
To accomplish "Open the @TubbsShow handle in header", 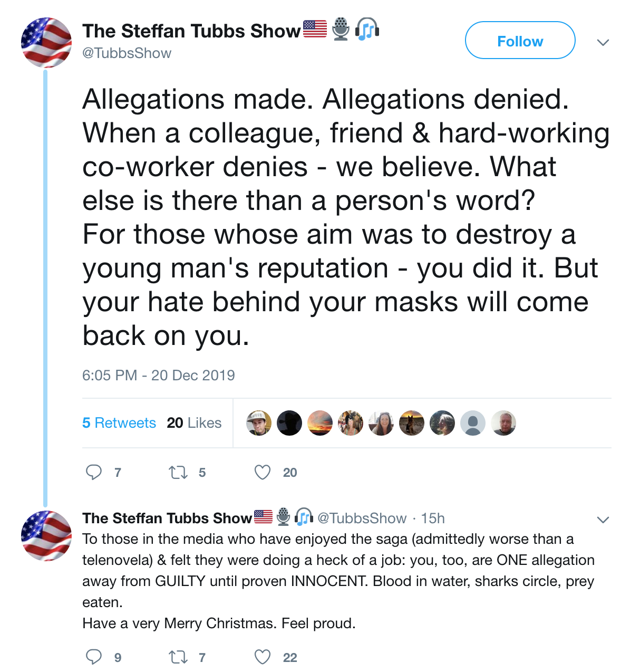I will [x=127, y=53].
